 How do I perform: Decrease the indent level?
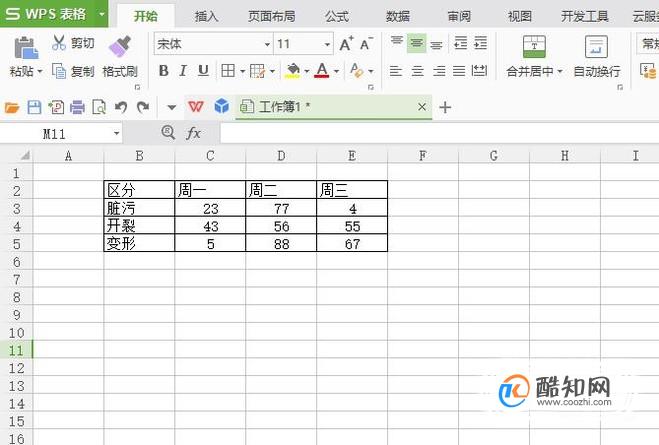(461, 43)
